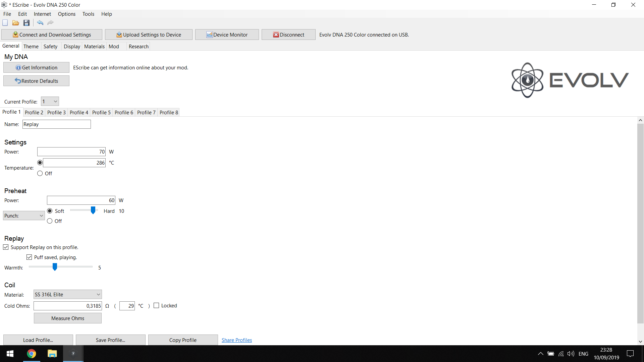644x362 pixels.
Task: Click the open folder toolbar icon
Action: click(x=15, y=23)
